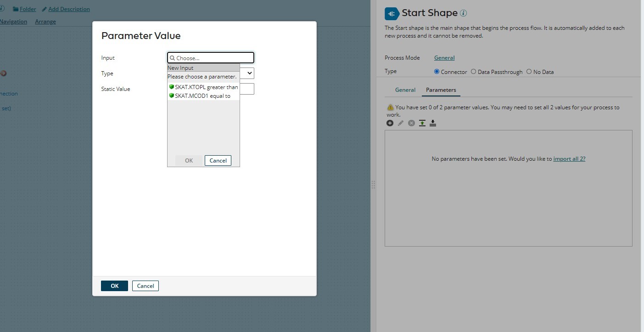Confirm the Parameter Value dialog with OK

[x=114, y=286]
